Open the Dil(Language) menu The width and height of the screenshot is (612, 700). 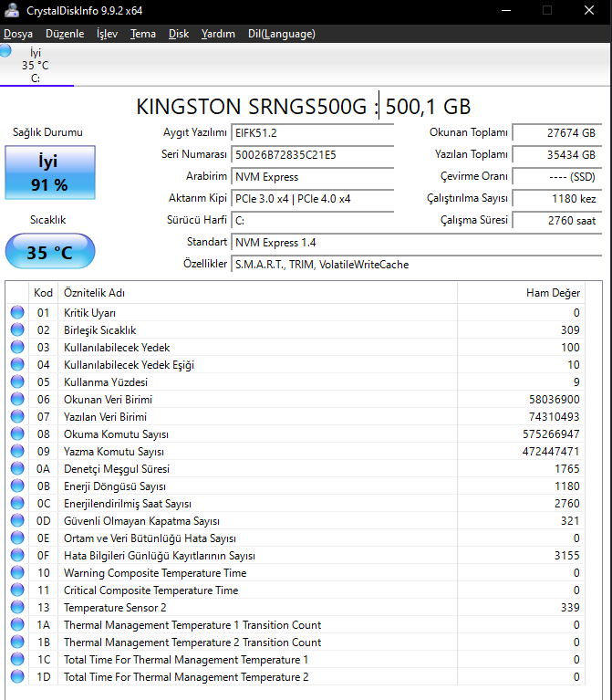pyautogui.click(x=282, y=34)
